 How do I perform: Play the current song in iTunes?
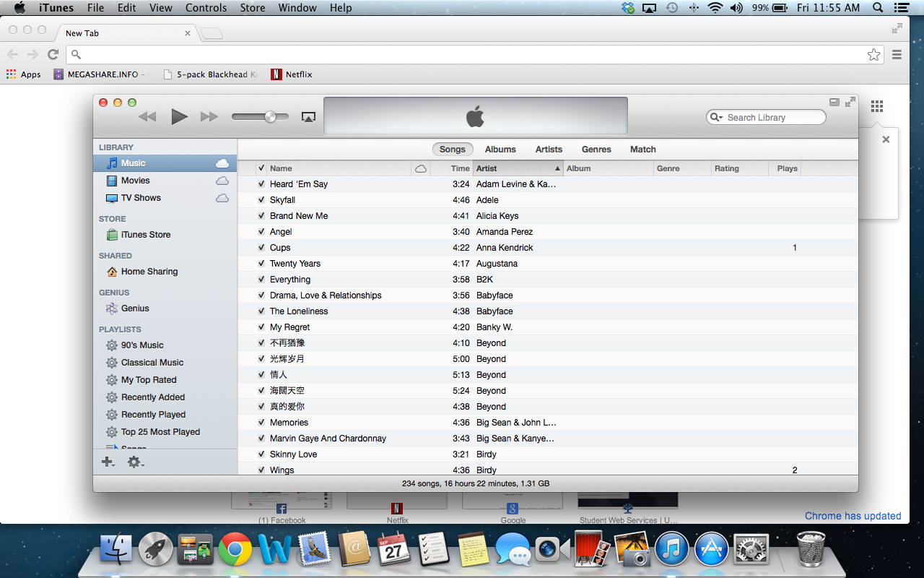pos(179,116)
